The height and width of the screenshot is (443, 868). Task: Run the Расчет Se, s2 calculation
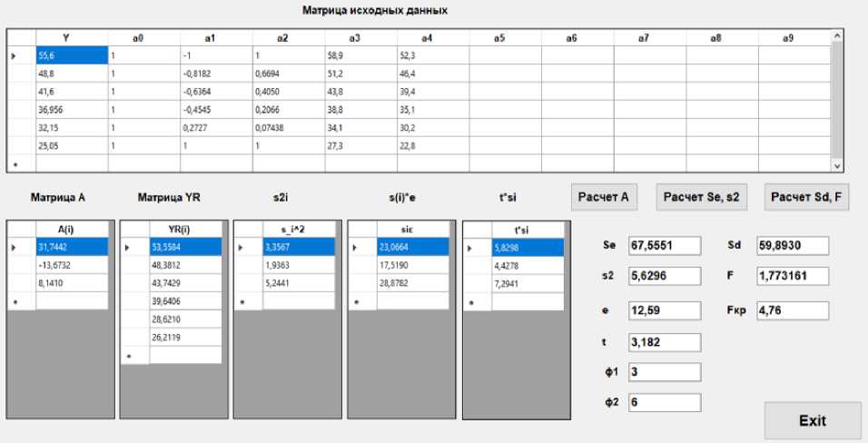point(701,197)
